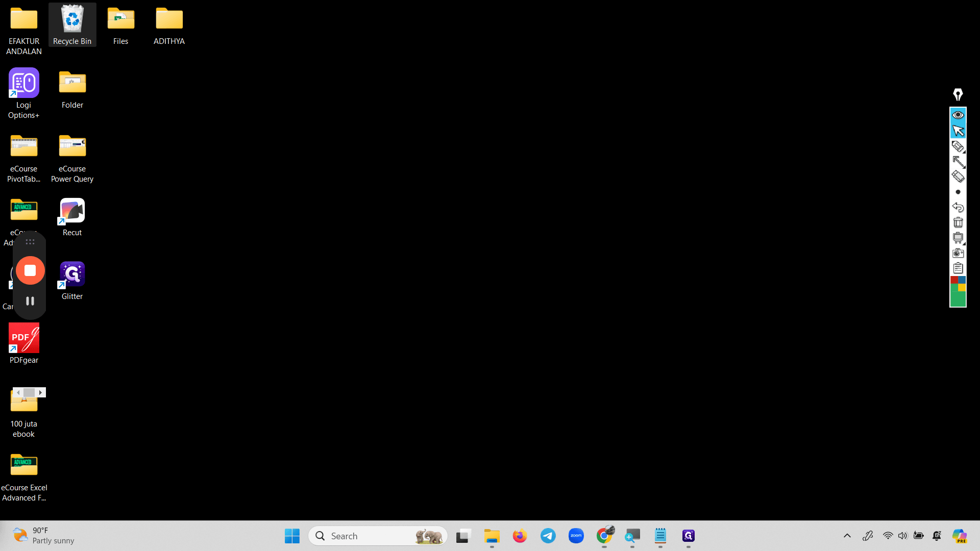
Task: Open Telegram from the taskbar
Action: [548, 536]
